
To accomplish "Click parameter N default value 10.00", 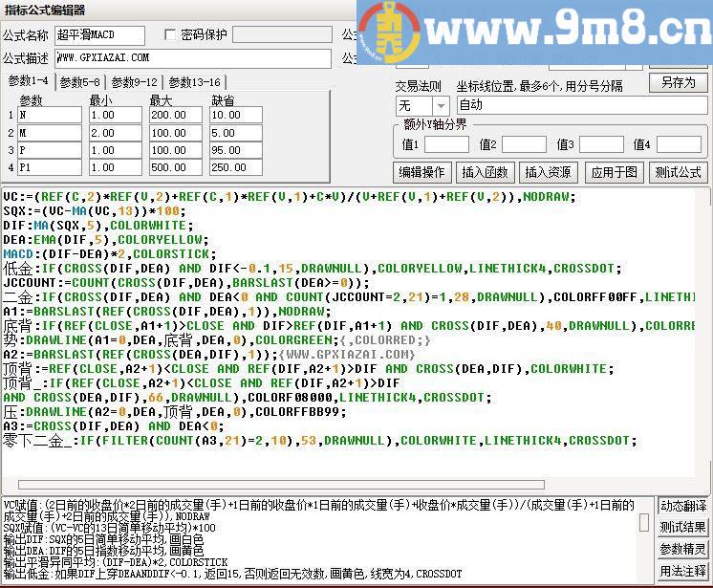I will click(236, 115).
